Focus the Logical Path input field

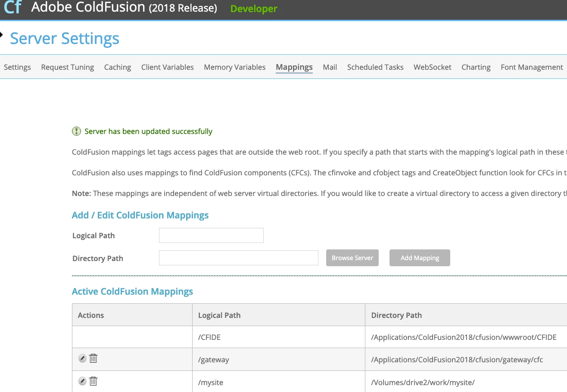tap(211, 236)
